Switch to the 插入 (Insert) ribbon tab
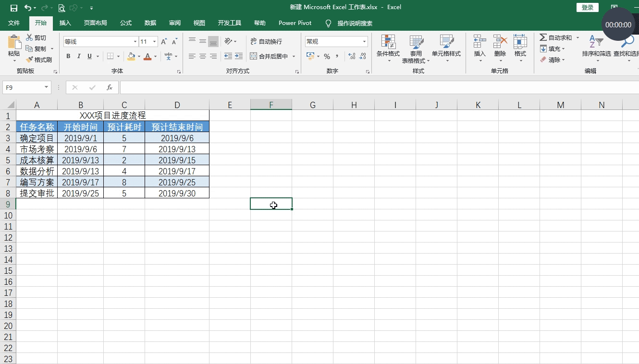The image size is (639, 364). pyautogui.click(x=65, y=23)
